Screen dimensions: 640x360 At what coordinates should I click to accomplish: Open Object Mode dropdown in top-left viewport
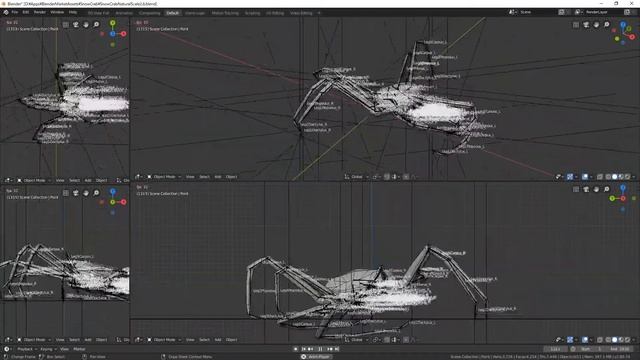pos(34,180)
